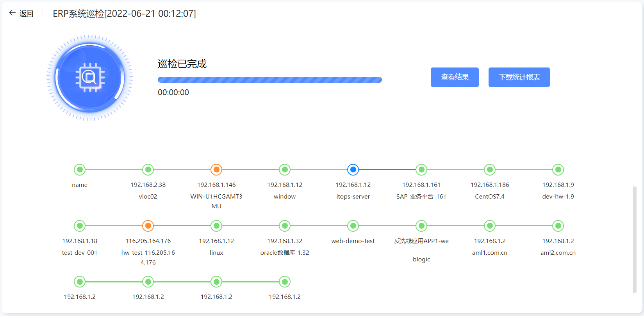Click the label aml2.com.cn

point(558,253)
